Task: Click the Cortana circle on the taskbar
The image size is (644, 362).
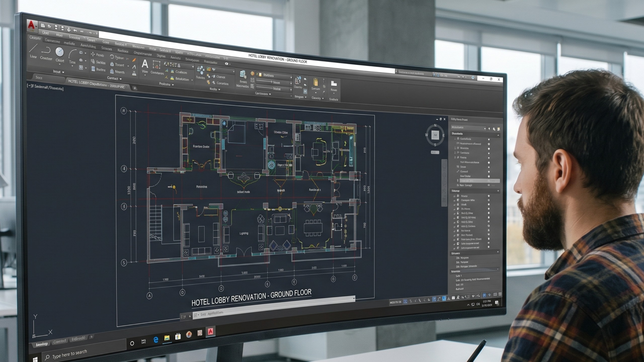Action: point(132,343)
